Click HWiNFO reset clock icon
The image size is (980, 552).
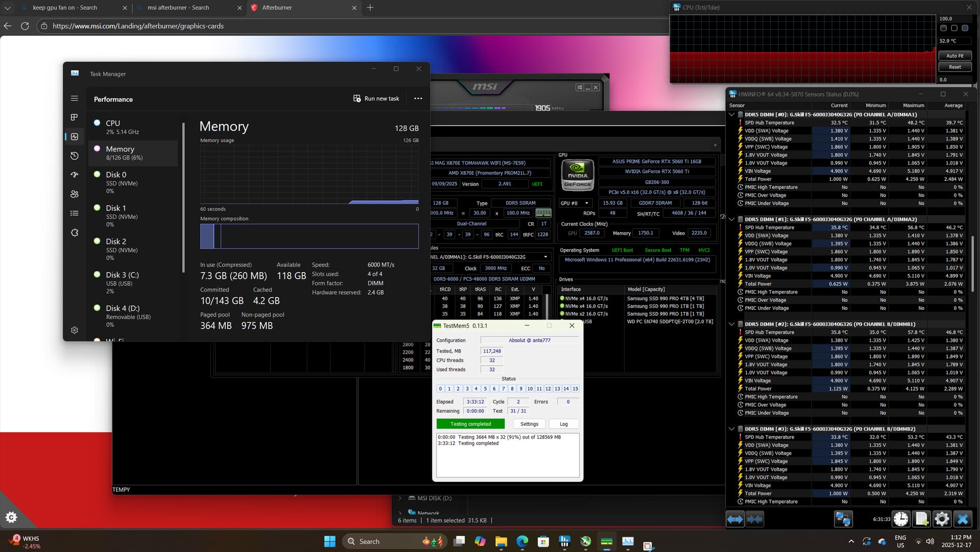[901, 519]
